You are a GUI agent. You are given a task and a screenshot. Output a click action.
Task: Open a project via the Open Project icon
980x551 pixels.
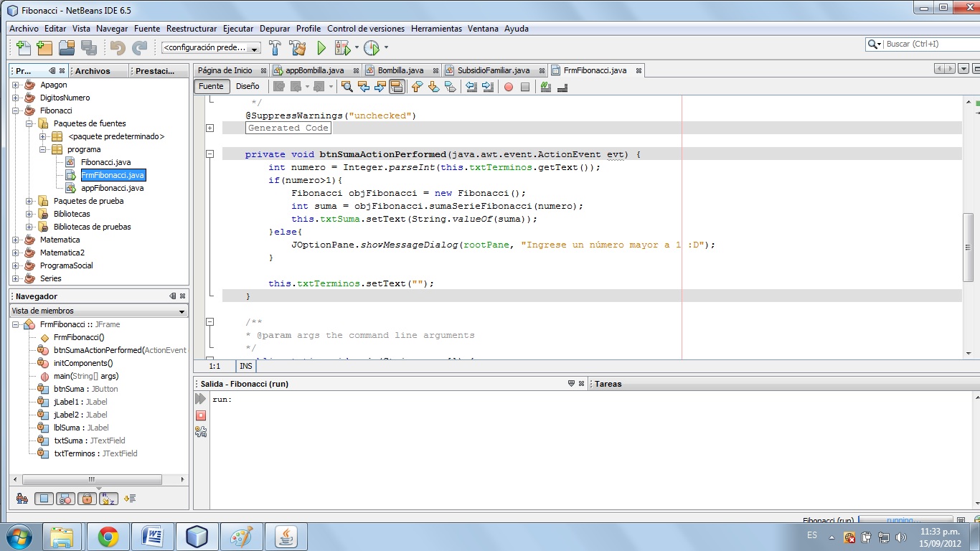[x=65, y=47]
